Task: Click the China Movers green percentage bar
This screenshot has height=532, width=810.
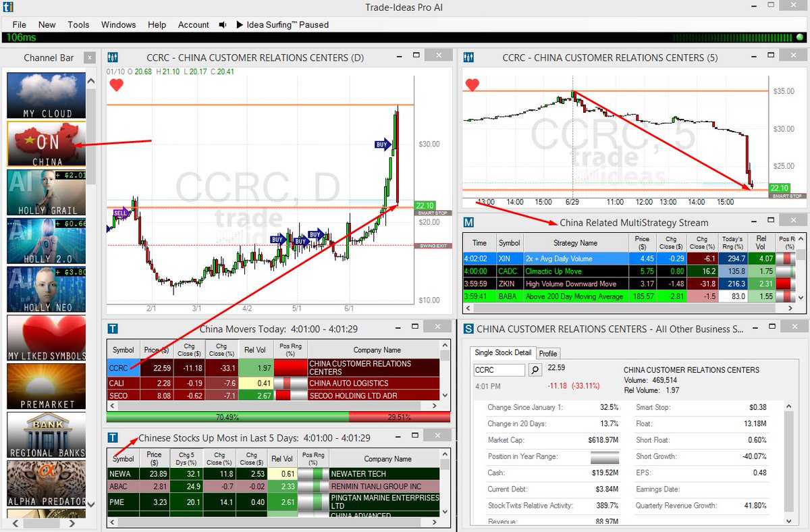Action: (x=227, y=417)
